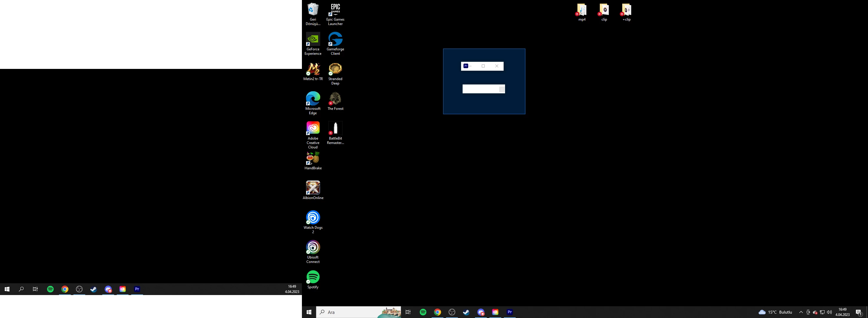Expand the dropdown arrow in the small Premiere window
This screenshot has width=868, height=318.
pyautogui.click(x=502, y=89)
